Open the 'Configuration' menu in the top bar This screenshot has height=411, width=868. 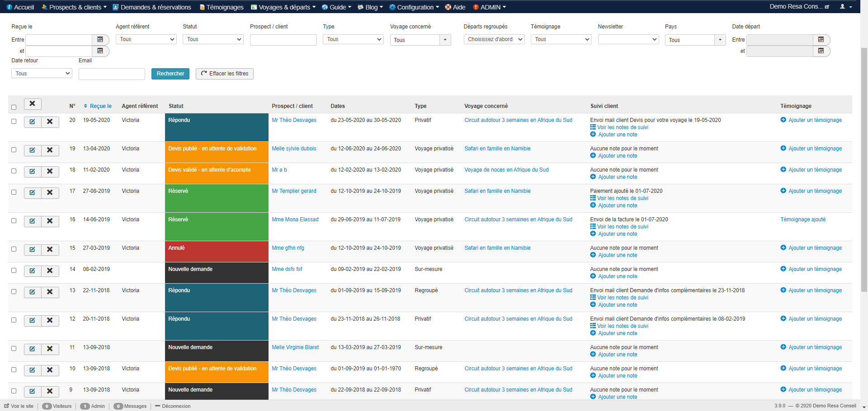point(414,7)
